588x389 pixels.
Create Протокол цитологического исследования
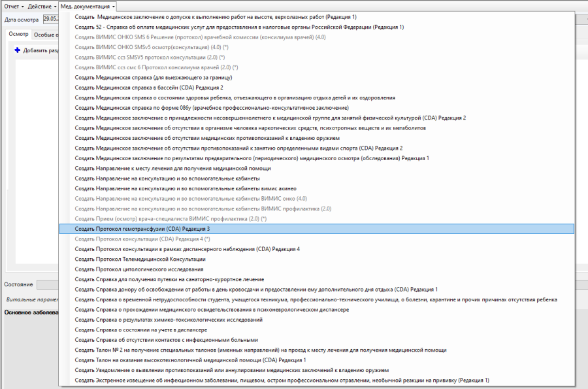(317, 270)
